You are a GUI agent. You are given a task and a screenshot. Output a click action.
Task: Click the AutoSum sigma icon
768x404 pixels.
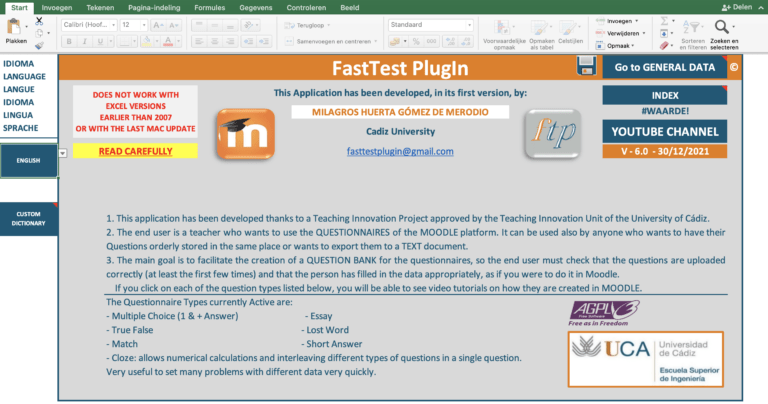[x=665, y=21]
